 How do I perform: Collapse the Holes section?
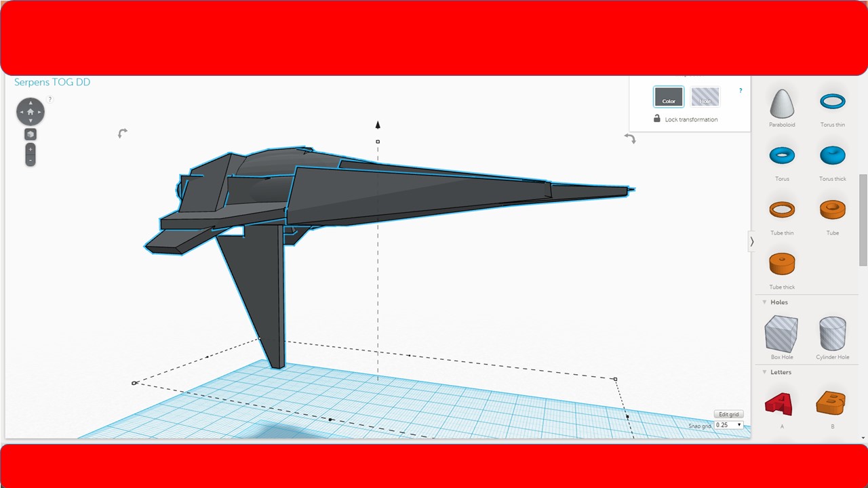[x=765, y=302]
